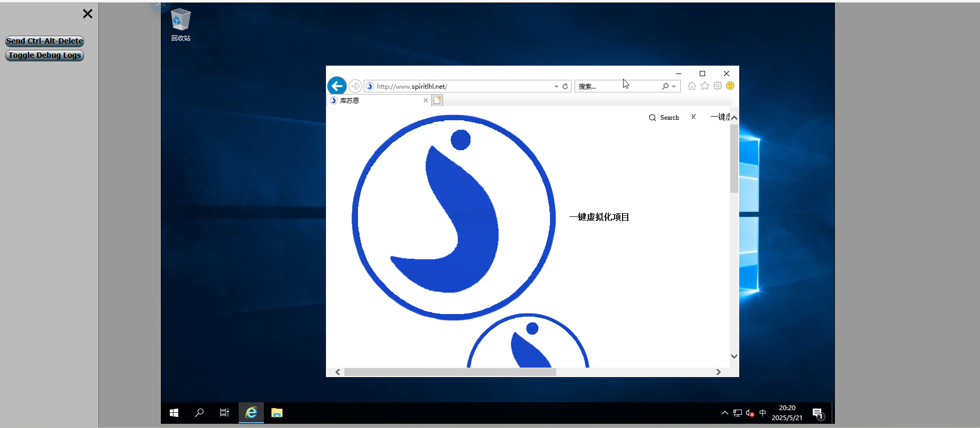Open the 回收站 recycle bin desktop icon
Screen dimensions: 980x428
(x=181, y=25)
